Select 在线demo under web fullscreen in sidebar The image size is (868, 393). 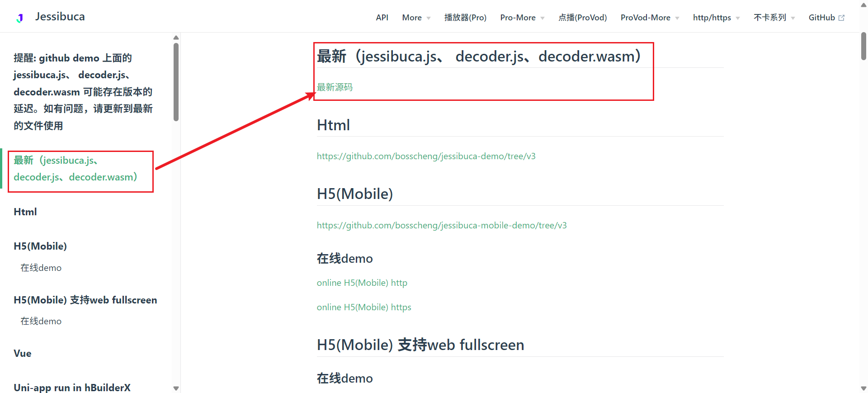pos(41,321)
